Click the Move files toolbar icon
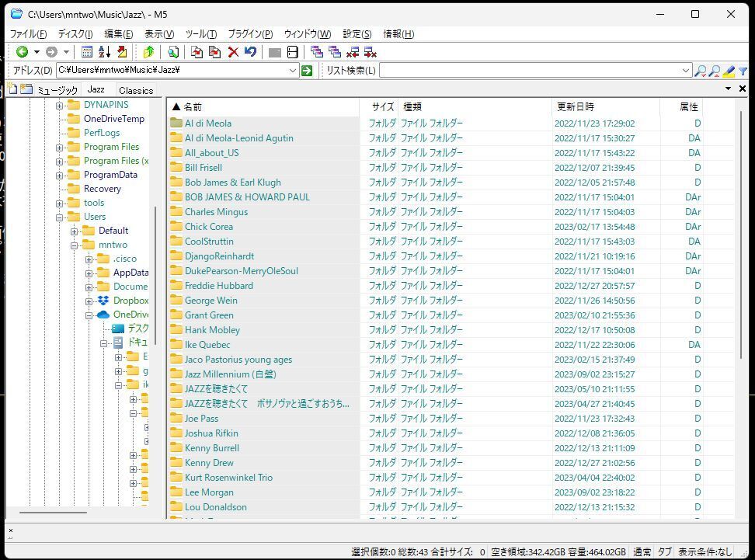The width and height of the screenshot is (755, 560). pyautogui.click(x=214, y=52)
